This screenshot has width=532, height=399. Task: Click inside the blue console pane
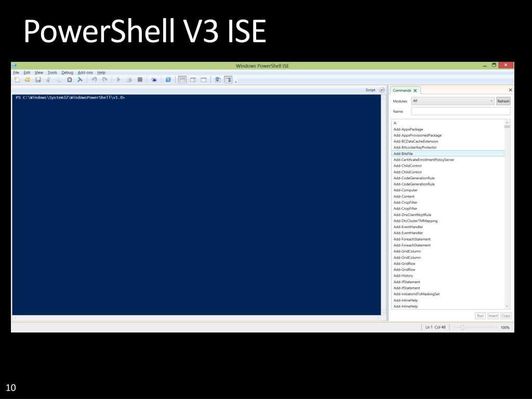(x=196, y=205)
